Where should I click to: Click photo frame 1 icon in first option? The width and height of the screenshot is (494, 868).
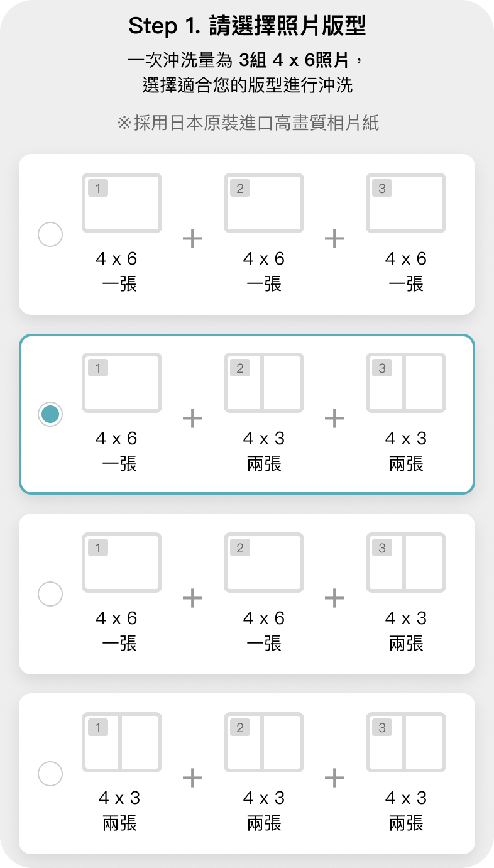122,203
